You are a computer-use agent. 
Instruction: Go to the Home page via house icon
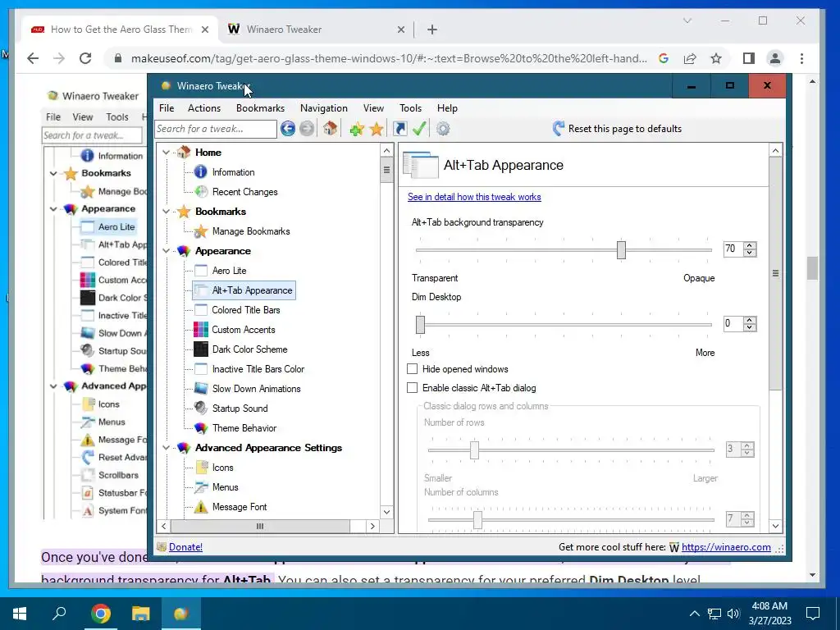330,129
